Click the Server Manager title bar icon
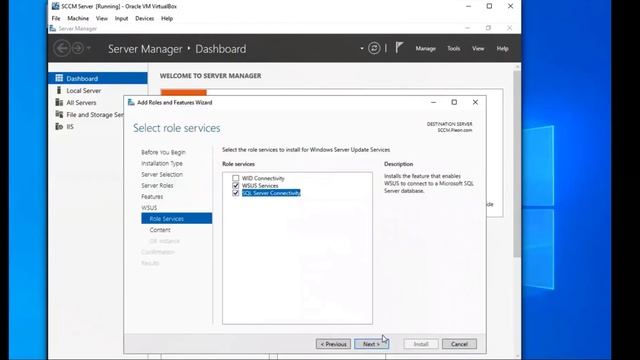Viewport: 640px width, 360px height. 53,28
